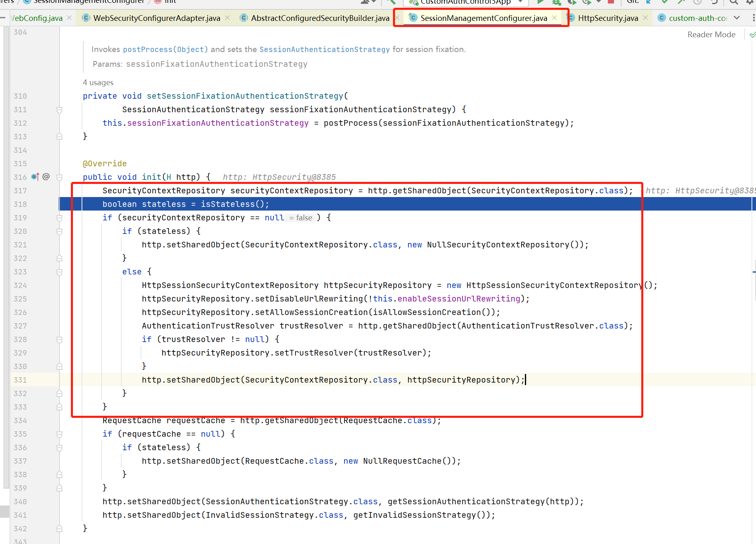Switch to the AbstractConfiguredSecurityBuilder.java tab

coord(320,18)
